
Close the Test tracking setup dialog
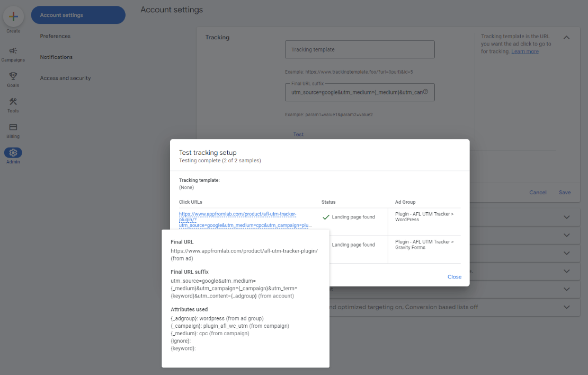pyautogui.click(x=455, y=277)
